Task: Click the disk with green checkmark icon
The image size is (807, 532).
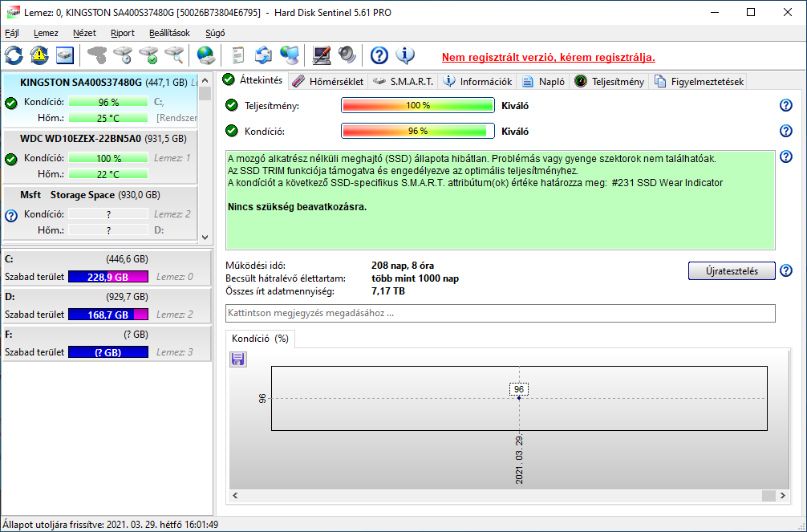Action: point(148,55)
